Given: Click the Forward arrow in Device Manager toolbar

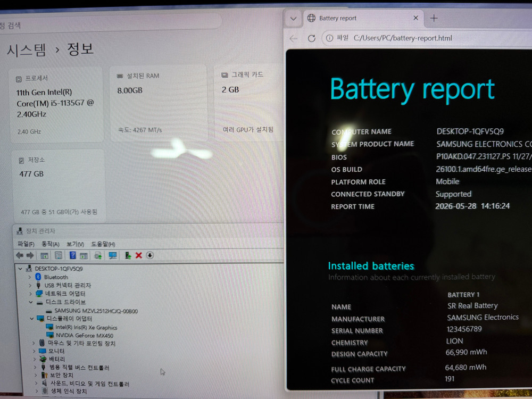Looking at the screenshot, I should 30,255.
